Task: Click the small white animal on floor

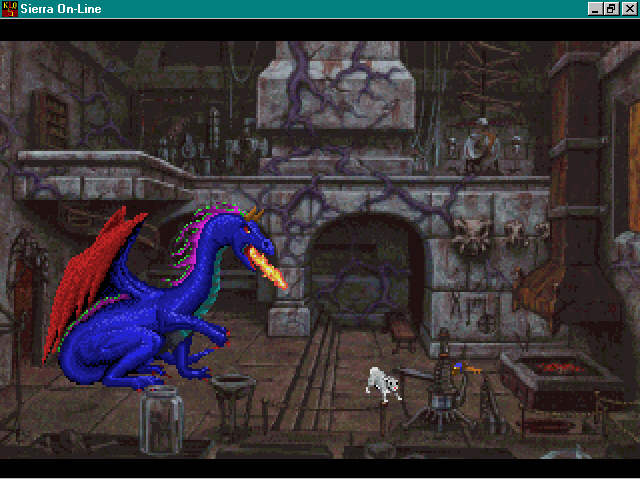Action: tap(382, 384)
